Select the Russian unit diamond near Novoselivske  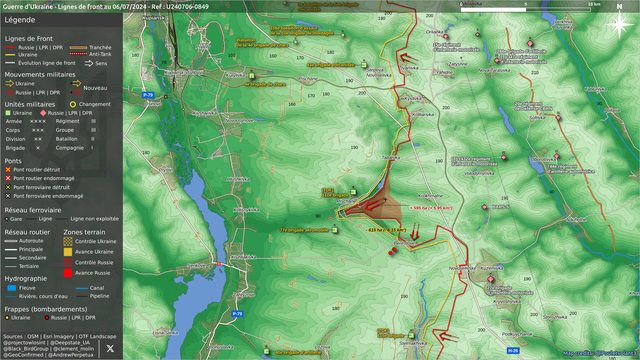(491, 280)
